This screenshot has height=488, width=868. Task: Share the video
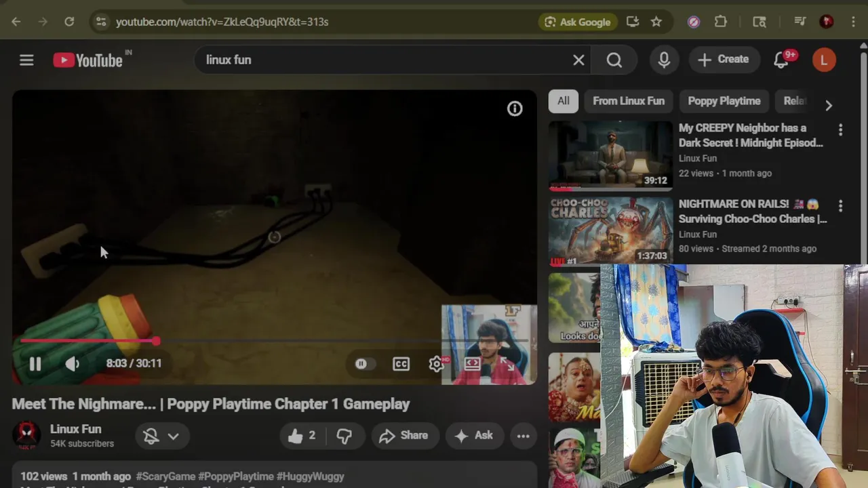pos(404,436)
